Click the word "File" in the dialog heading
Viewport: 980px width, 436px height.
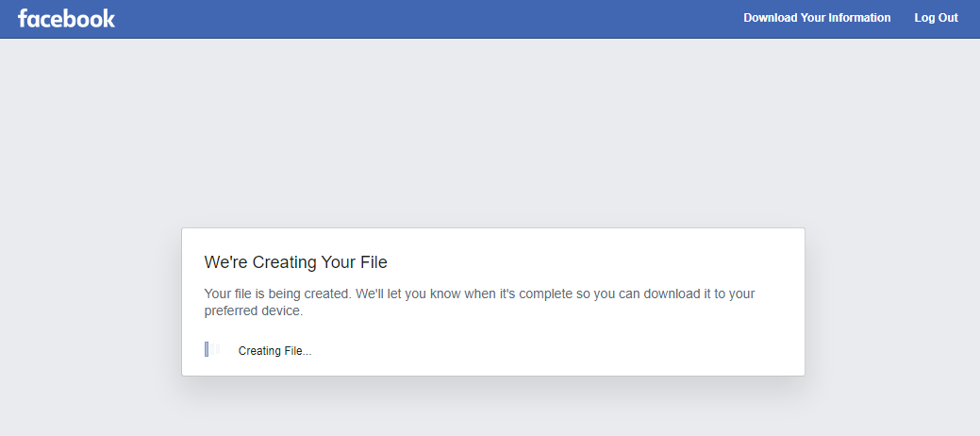point(372,262)
